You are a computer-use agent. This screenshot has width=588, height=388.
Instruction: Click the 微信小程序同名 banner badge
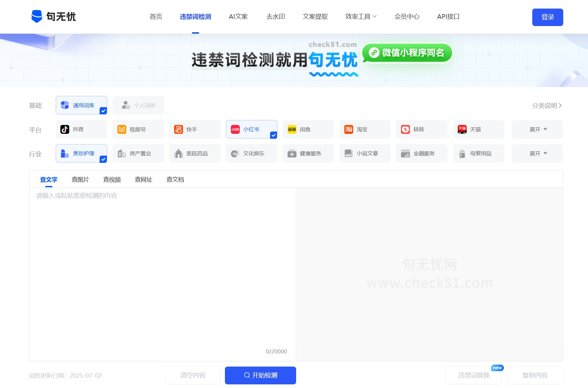tap(407, 53)
